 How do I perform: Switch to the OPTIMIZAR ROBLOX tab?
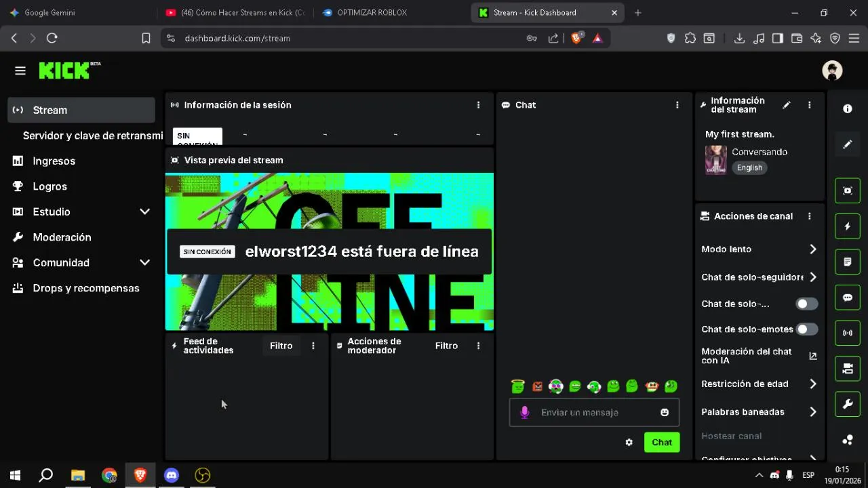click(392, 12)
